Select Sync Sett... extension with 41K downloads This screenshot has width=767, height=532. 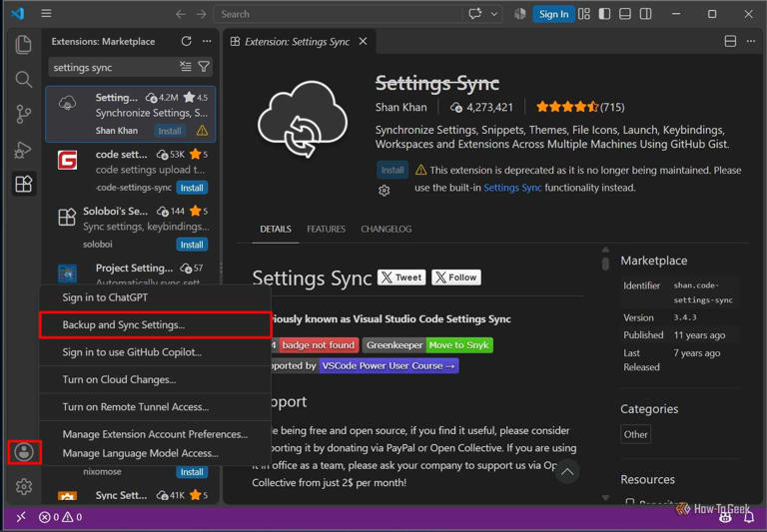[130, 495]
